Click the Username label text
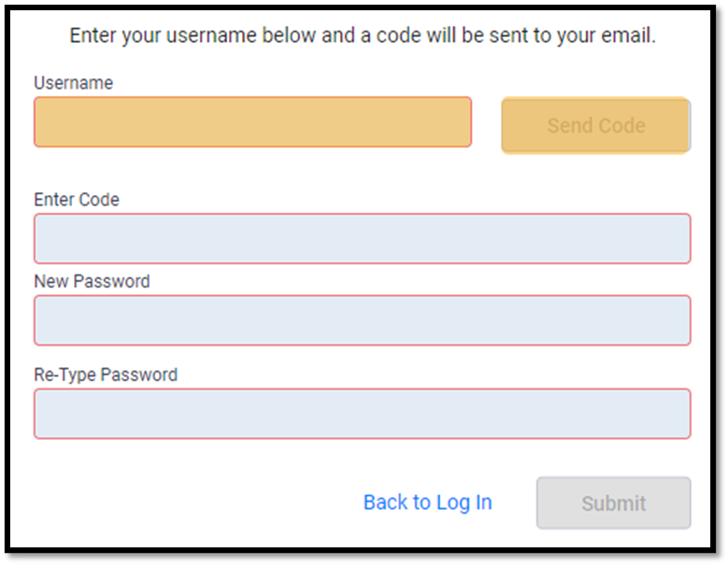Viewport: 728px width, 565px height. coord(73,83)
